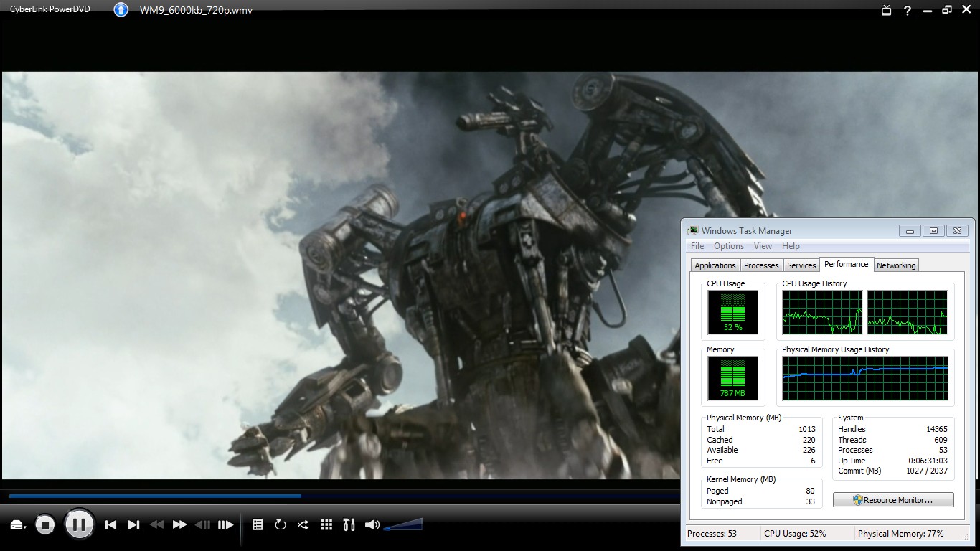Click the Handles value 14365

click(x=936, y=429)
